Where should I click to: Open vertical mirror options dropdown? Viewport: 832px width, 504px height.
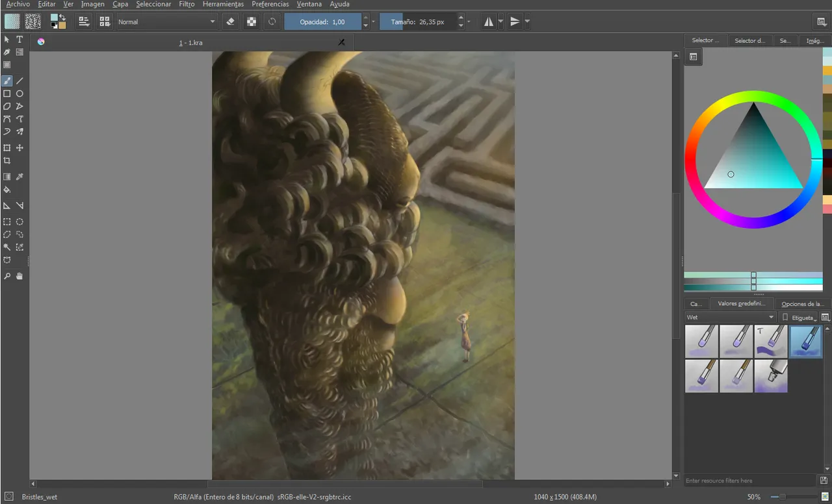tap(527, 21)
